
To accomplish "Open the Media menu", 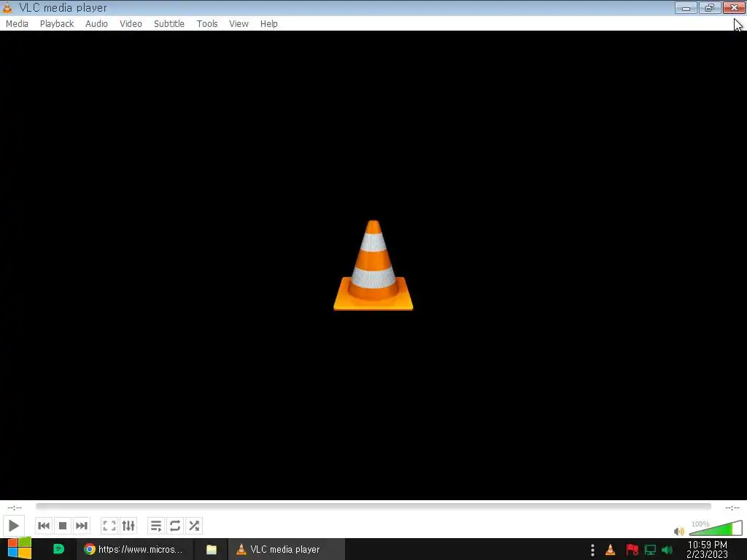I will [17, 24].
